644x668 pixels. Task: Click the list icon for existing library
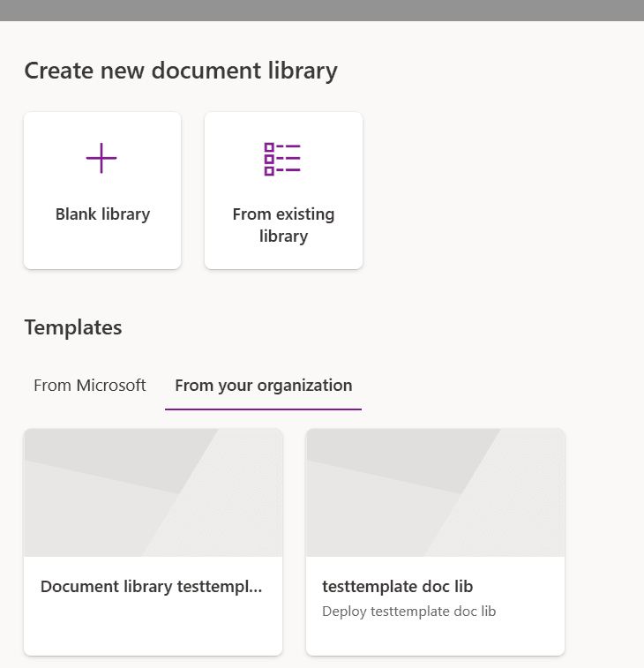(x=282, y=159)
